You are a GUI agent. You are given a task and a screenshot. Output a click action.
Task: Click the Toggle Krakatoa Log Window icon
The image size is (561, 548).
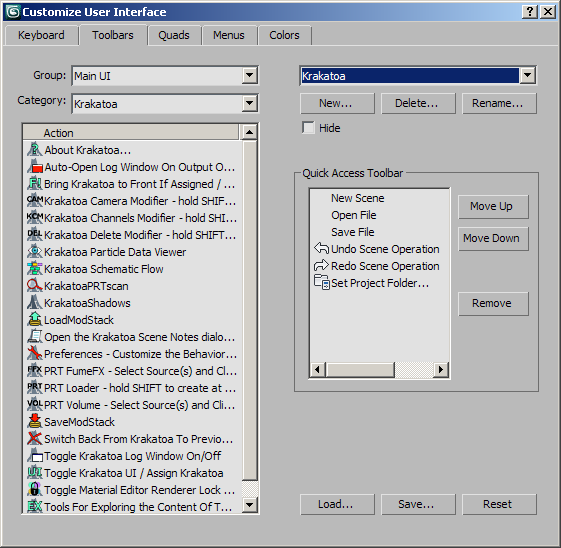[35, 455]
